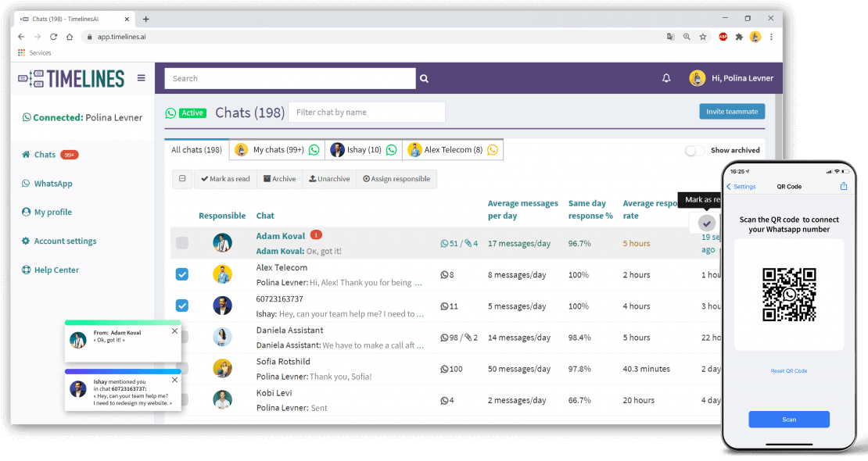Switch to the My chats tab
The width and height of the screenshot is (868, 461).
274,149
